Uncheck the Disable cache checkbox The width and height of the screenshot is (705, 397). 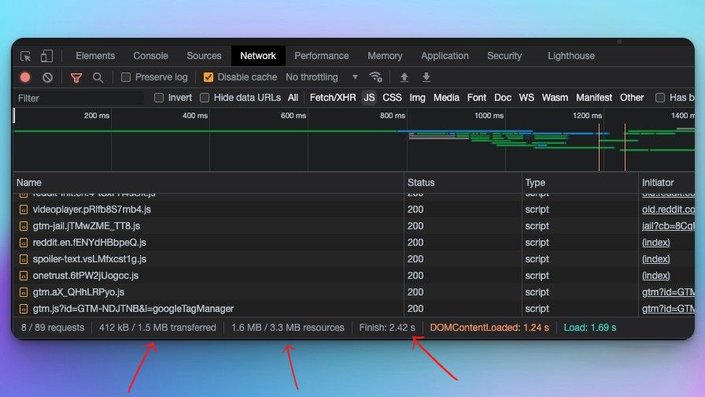[x=208, y=77]
